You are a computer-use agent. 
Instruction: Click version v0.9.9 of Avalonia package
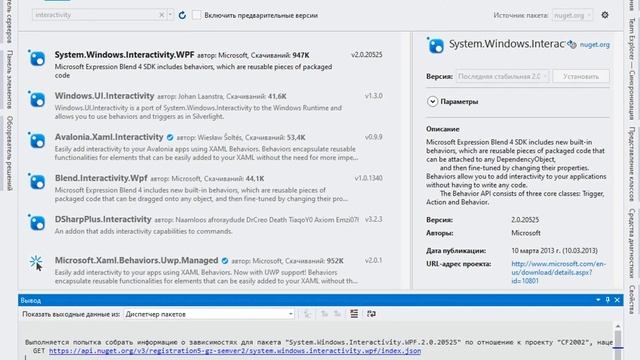(373, 137)
